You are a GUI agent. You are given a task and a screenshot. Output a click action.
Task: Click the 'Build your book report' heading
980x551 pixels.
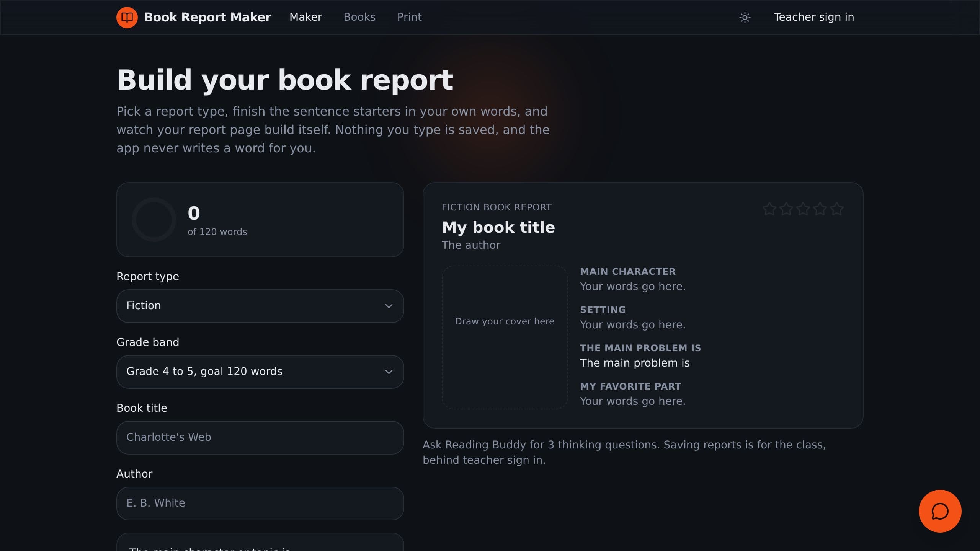coord(285,80)
